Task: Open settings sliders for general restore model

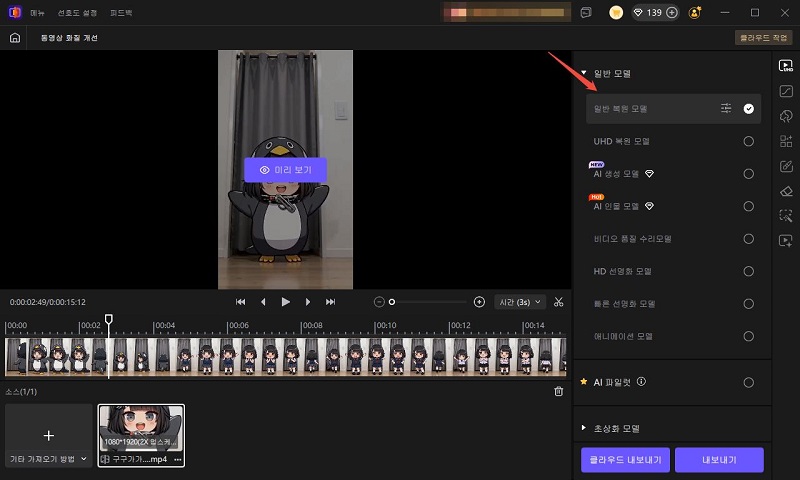Action: [726, 108]
